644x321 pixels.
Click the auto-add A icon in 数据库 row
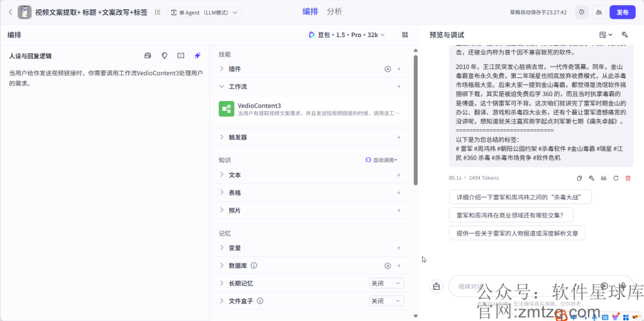click(x=387, y=266)
